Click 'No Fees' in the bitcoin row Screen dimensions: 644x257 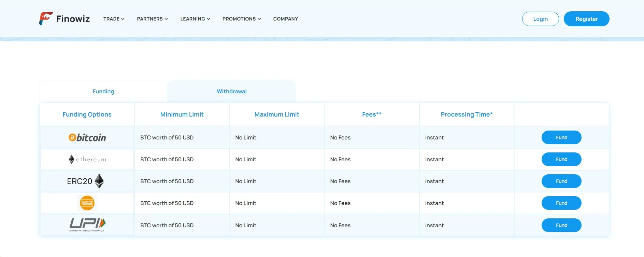[340, 137]
